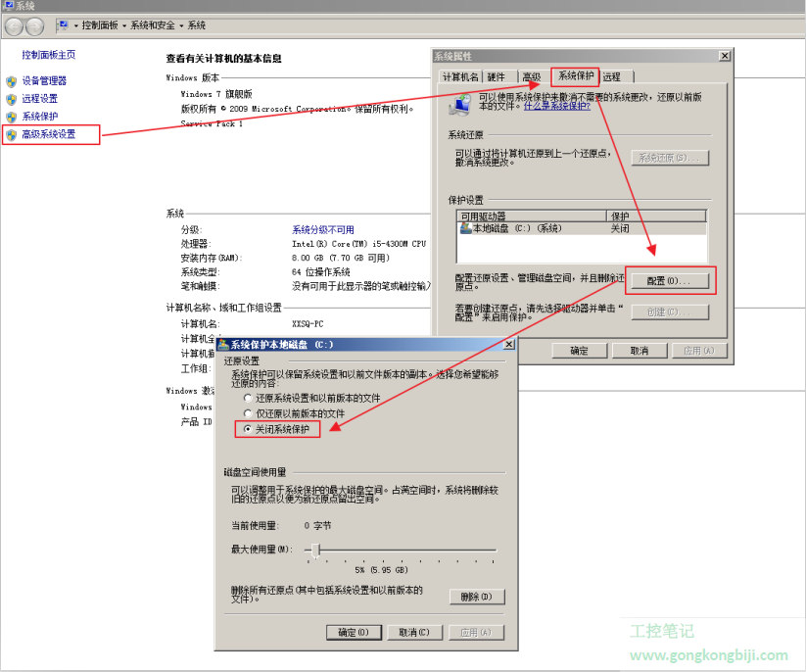Click Windows 7 旗舰版 edition text
The image size is (806, 672).
pos(216,94)
